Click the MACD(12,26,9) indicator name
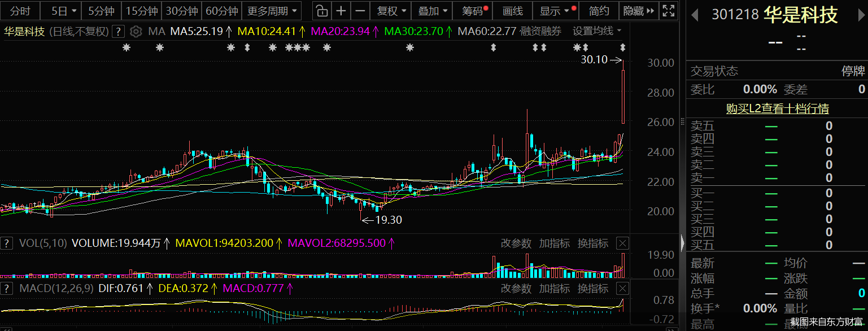Screen dimensions: 868x331 (56, 289)
